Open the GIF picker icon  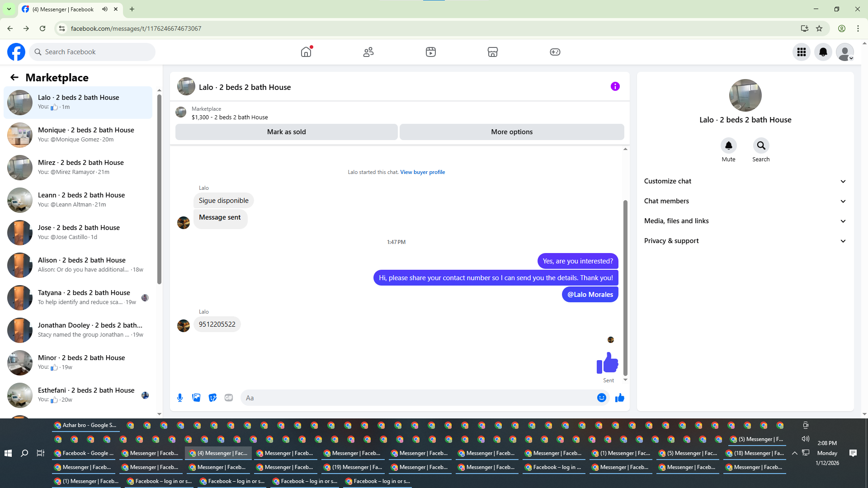coord(229,398)
